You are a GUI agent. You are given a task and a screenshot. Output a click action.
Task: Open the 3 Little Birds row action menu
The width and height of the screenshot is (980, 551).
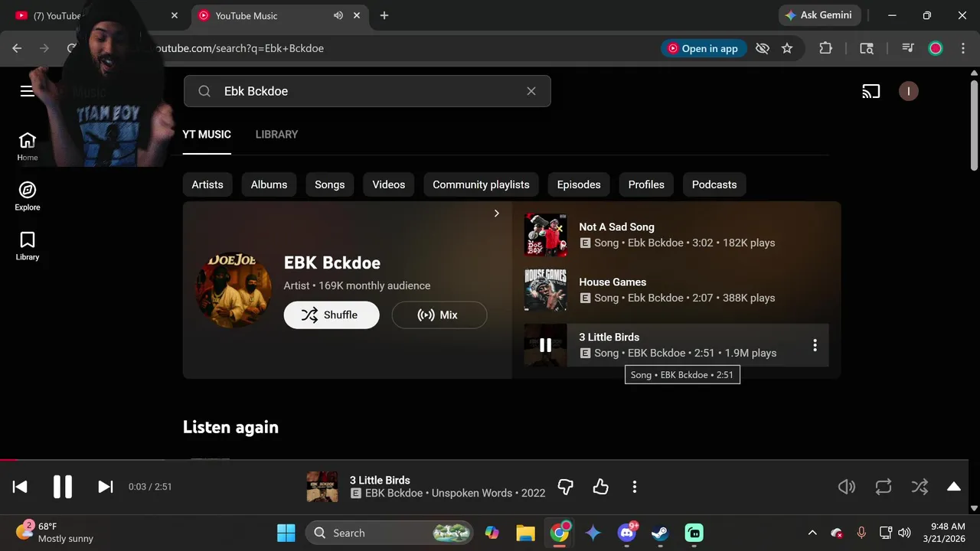pyautogui.click(x=815, y=345)
